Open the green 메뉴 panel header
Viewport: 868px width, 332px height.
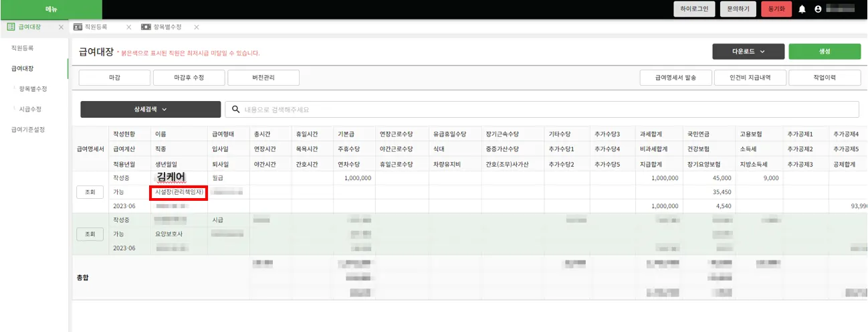click(x=51, y=9)
